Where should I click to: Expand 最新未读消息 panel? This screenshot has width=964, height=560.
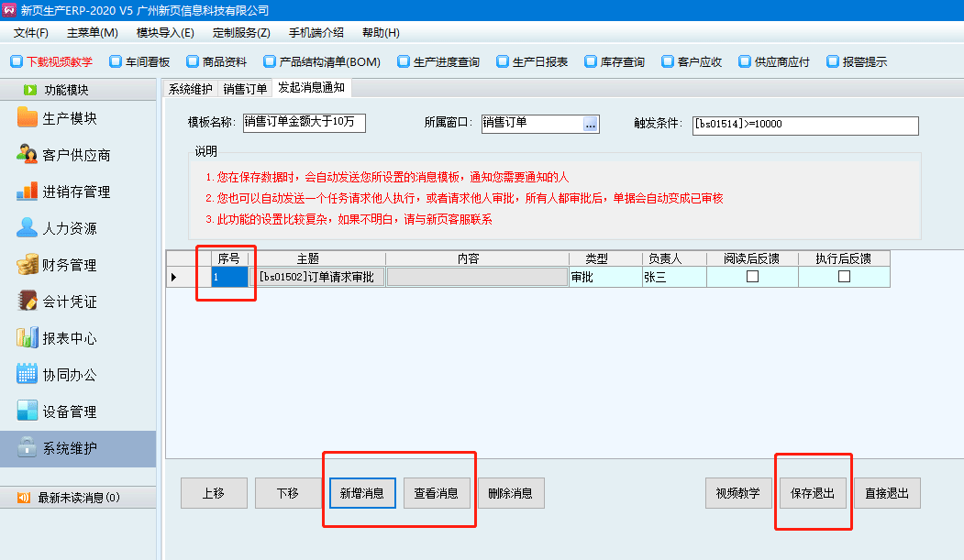point(78,498)
